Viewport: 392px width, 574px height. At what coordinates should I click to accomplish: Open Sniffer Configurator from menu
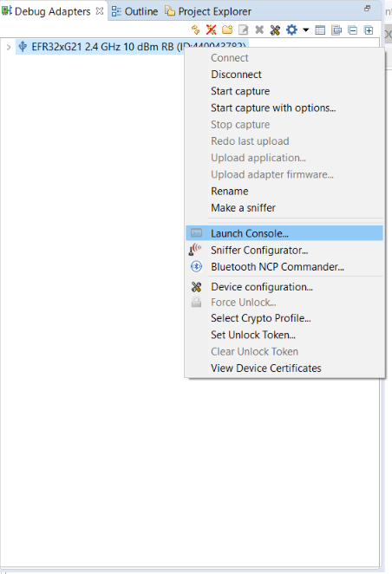click(x=259, y=251)
